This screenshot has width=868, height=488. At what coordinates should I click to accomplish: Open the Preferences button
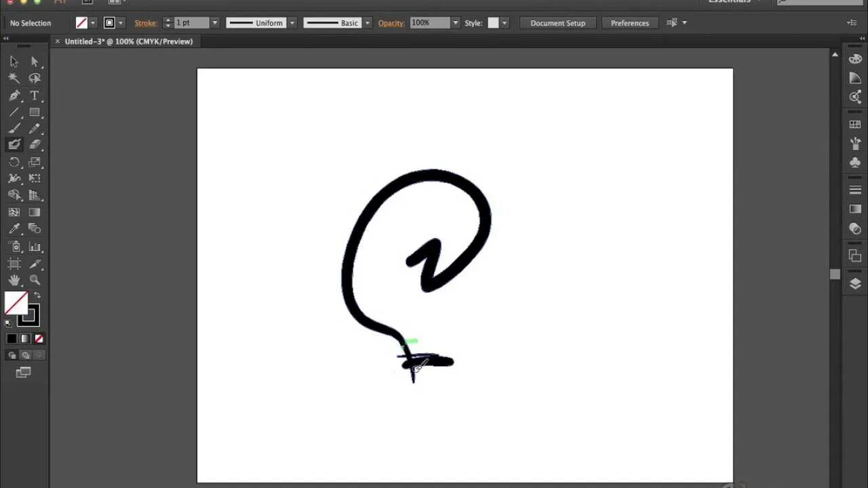point(630,22)
